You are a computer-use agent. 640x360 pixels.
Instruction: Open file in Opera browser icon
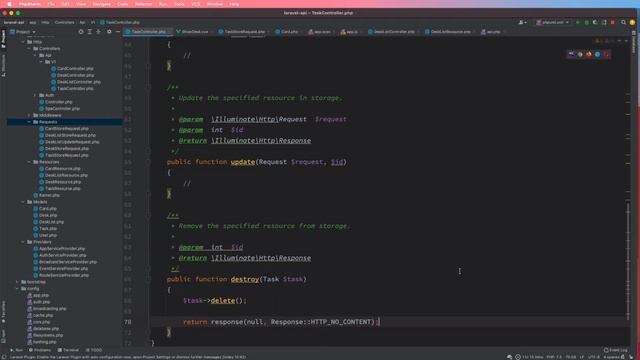[607, 54]
